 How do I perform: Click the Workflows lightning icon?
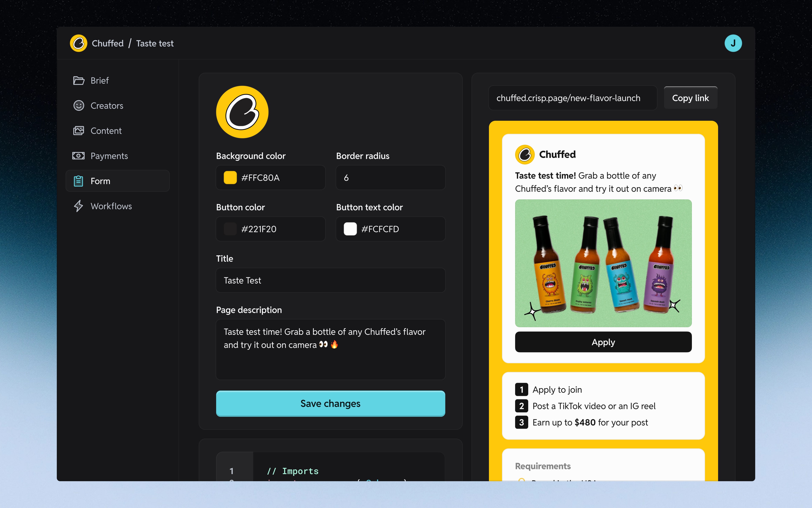pos(78,206)
